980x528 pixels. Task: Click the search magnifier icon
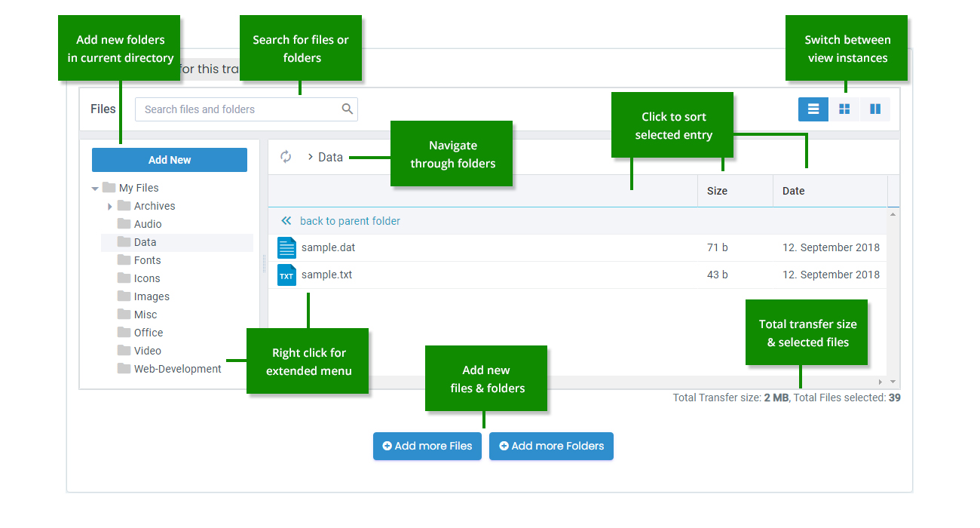pyautogui.click(x=347, y=109)
